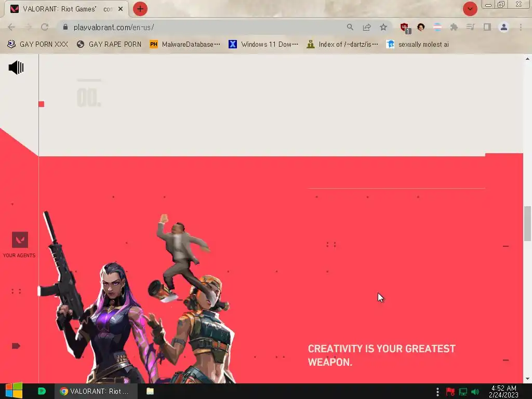Image resolution: width=532 pixels, height=399 pixels.
Task: Open the MalwareDatabase bookmark
Action: [185, 44]
